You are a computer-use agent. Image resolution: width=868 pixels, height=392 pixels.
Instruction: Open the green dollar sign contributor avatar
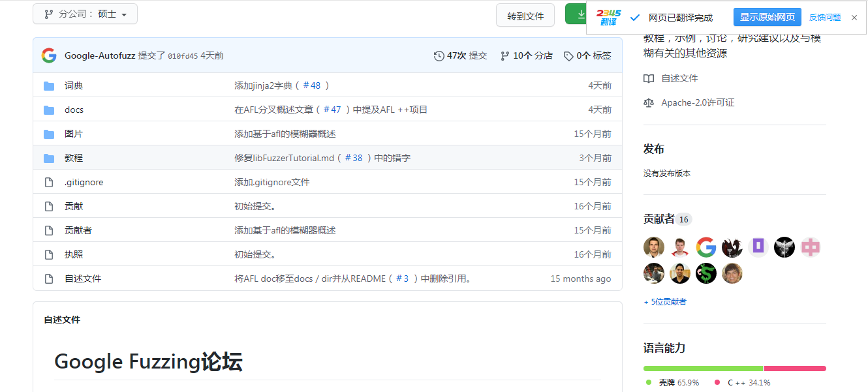pyautogui.click(x=706, y=273)
